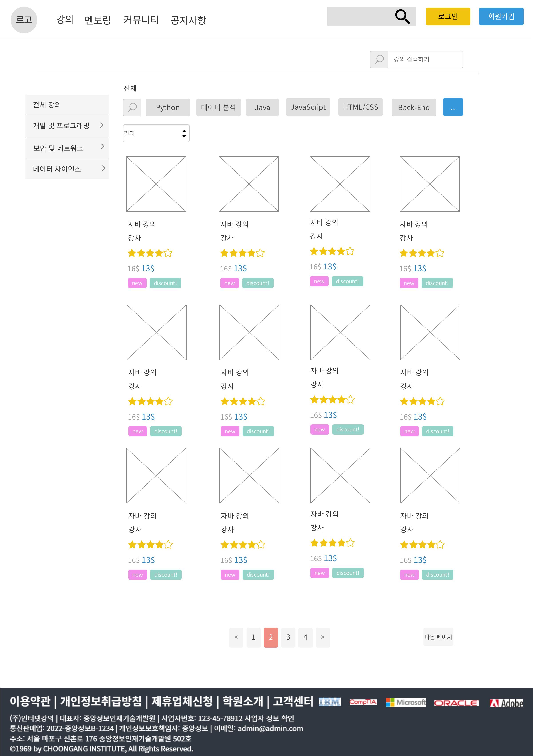Screen dimensions: 533x756
Task: Select the JavaScript tag filter
Action: click(308, 107)
